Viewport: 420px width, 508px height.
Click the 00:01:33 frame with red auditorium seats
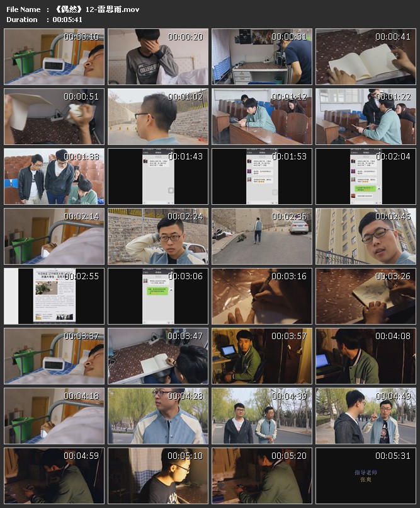coord(54,176)
